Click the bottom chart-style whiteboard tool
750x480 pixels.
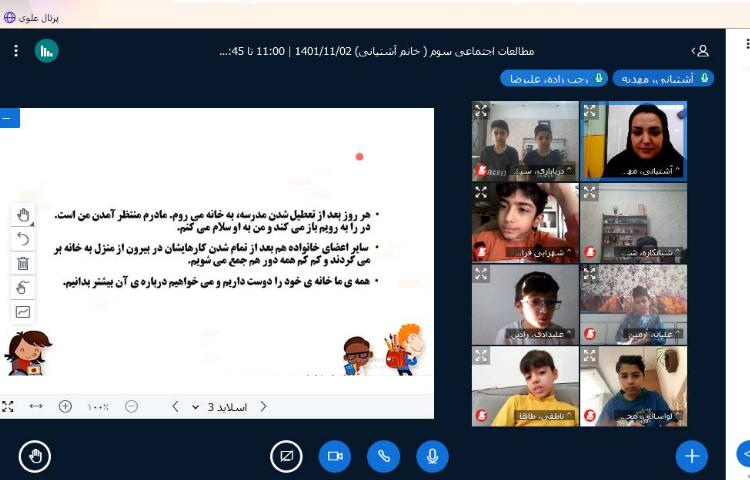click(x=22, y=312)
